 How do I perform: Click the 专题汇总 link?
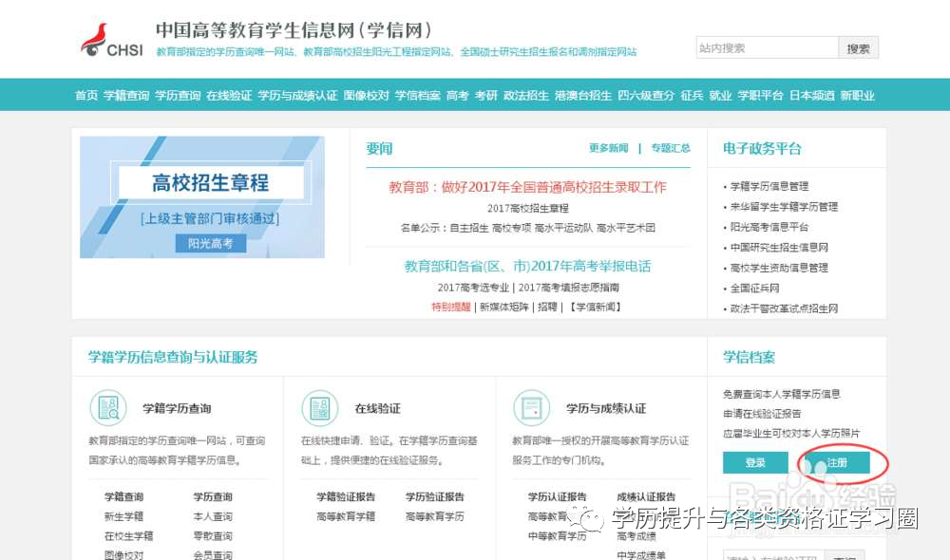pyautogui.click(x=670, y=148)
